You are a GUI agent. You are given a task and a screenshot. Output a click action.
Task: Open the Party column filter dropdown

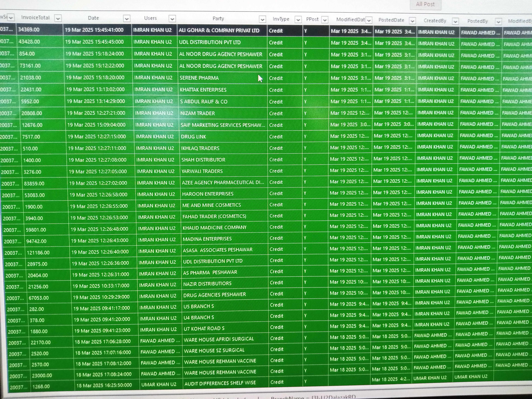click(262, 19)
